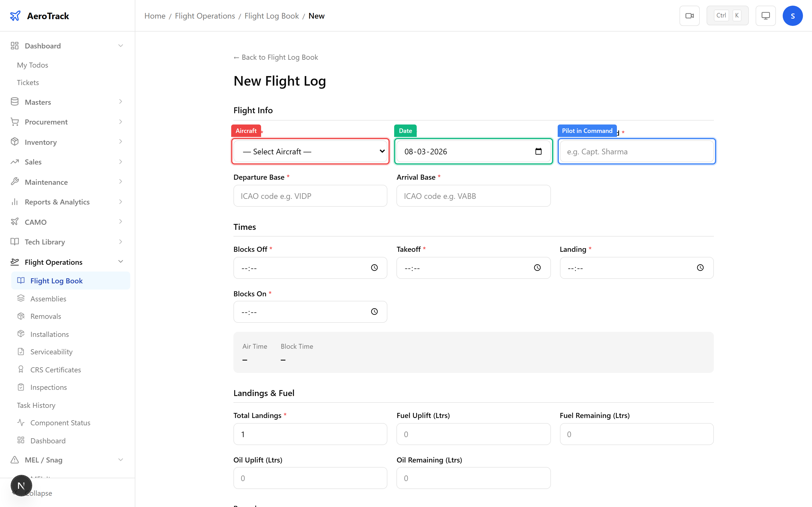Collapse the Flight Operations sidebar section
812x507 pixels.
[120, 262]
